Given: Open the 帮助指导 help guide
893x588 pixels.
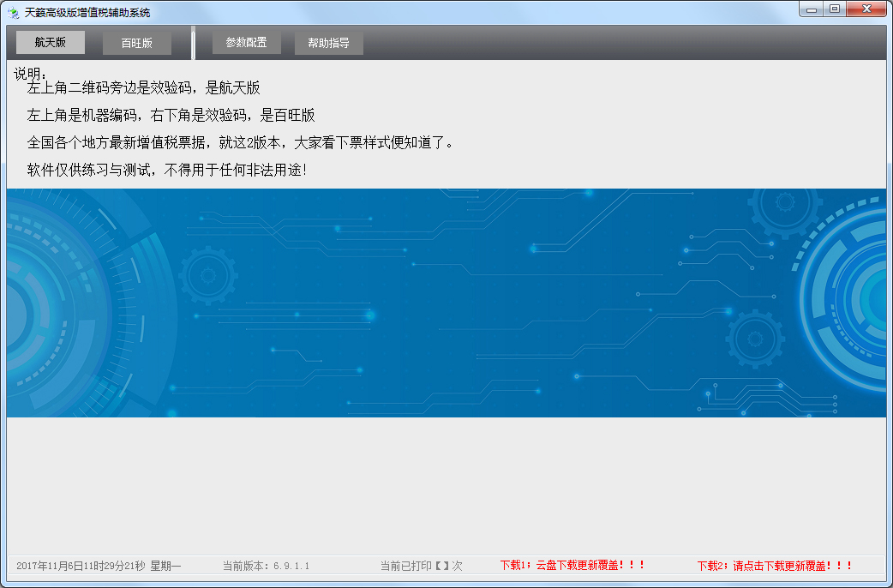Looking at the screenshot, I should (328, 41).
